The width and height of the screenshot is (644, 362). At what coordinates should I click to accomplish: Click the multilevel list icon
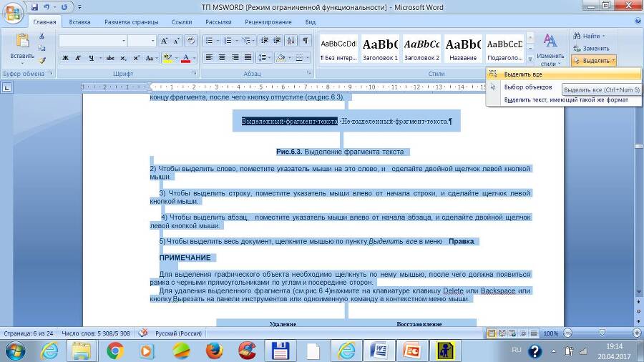click(x=246, y=41)
